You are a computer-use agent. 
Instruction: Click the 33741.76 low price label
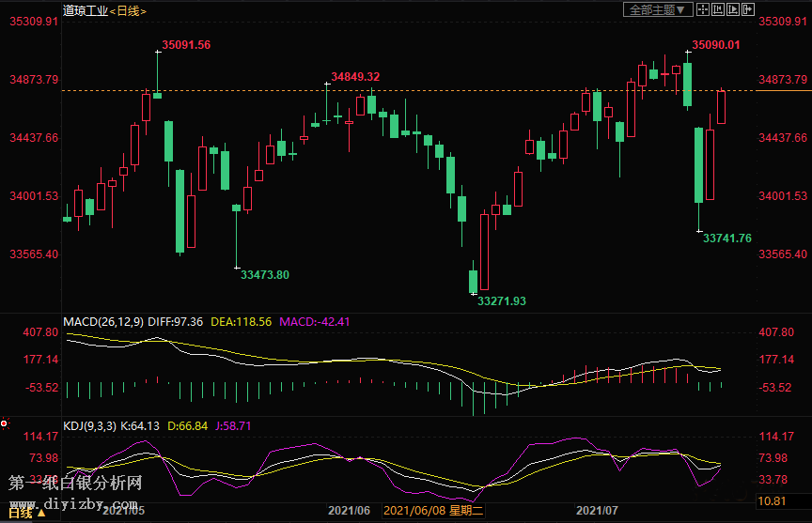pyautogui.click(x=727, y=238)
